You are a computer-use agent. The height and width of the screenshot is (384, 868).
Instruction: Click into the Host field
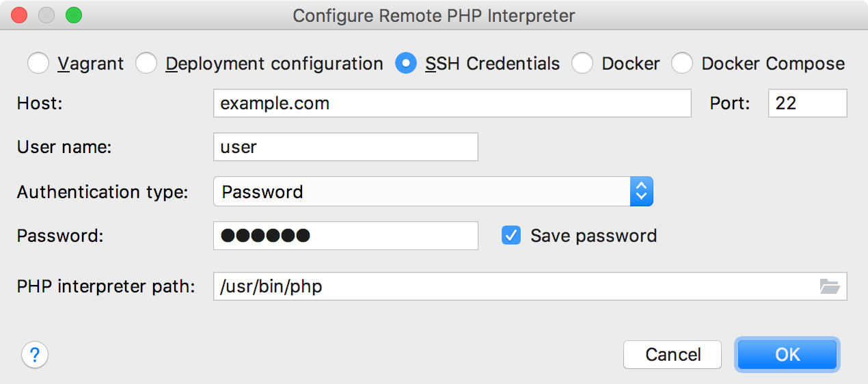pyautogui.click(x=452, y=103)
